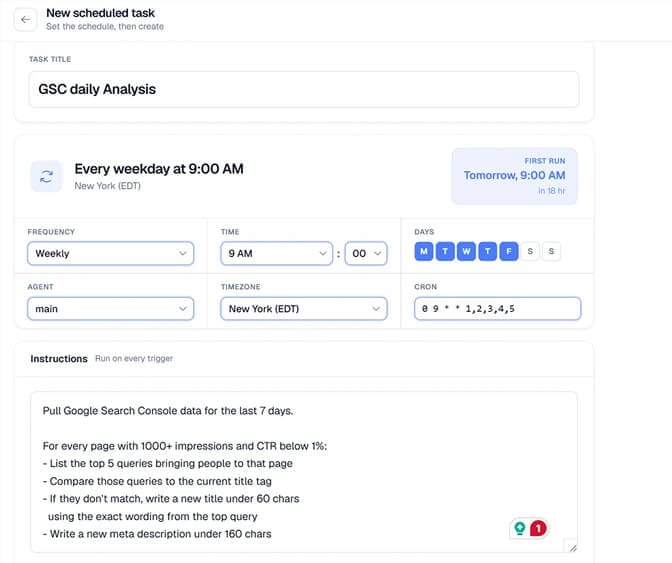Viewport: 672px width, 563px height.
Task: Click the 'Pull Google Search Console data' line
Action: [x=168, y=411]
